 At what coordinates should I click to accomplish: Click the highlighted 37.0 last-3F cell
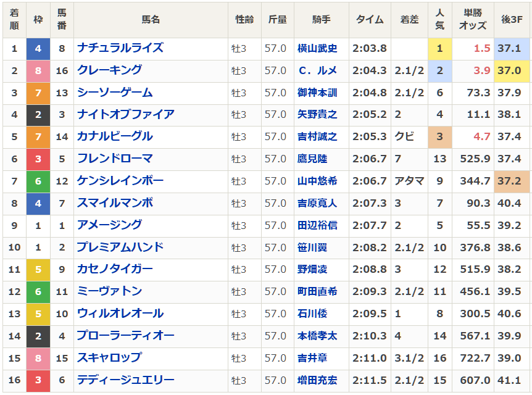[512, 70]
